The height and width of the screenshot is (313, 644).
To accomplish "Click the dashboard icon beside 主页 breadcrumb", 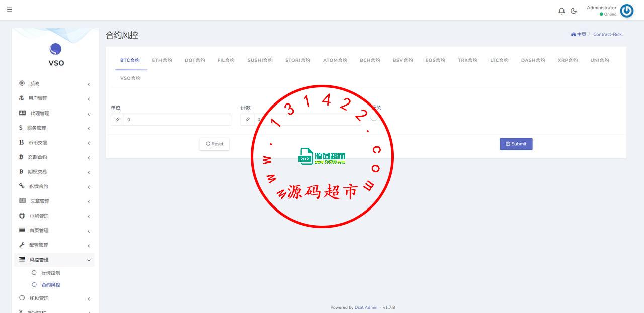I will point(573,34).
